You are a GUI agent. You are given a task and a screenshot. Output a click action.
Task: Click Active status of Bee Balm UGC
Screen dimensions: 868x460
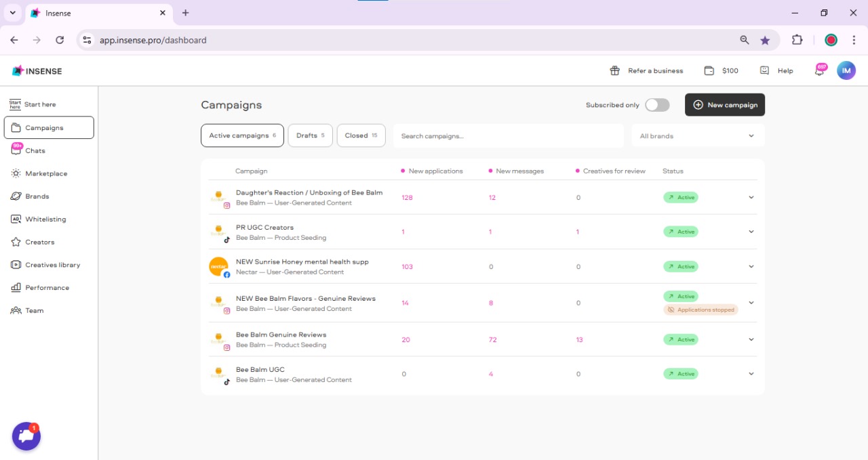click(x=681, y=374)
